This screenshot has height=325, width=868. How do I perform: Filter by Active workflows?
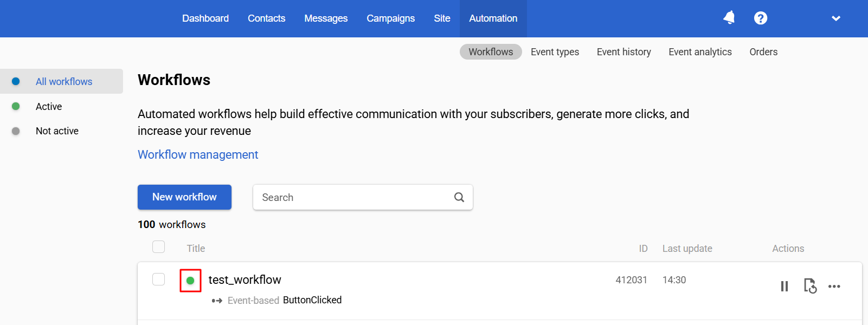pos(49,106)
